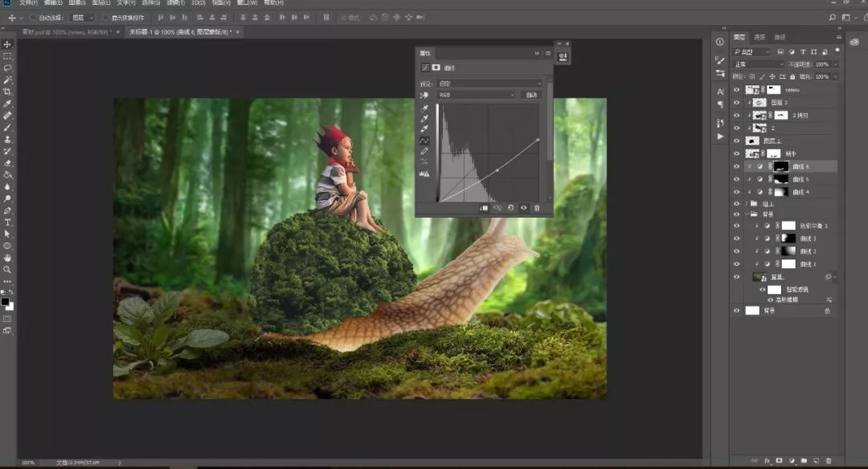Select the Rectangular Marquee tool
Screen dimensions: 868x469
(x=8, y=56)
